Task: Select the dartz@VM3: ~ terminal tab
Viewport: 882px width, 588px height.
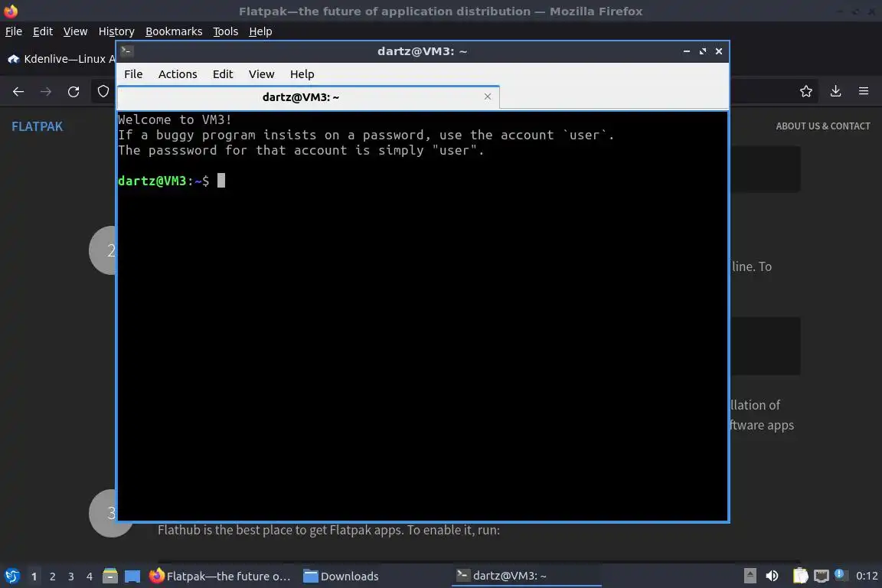Action: click(308, 97)
